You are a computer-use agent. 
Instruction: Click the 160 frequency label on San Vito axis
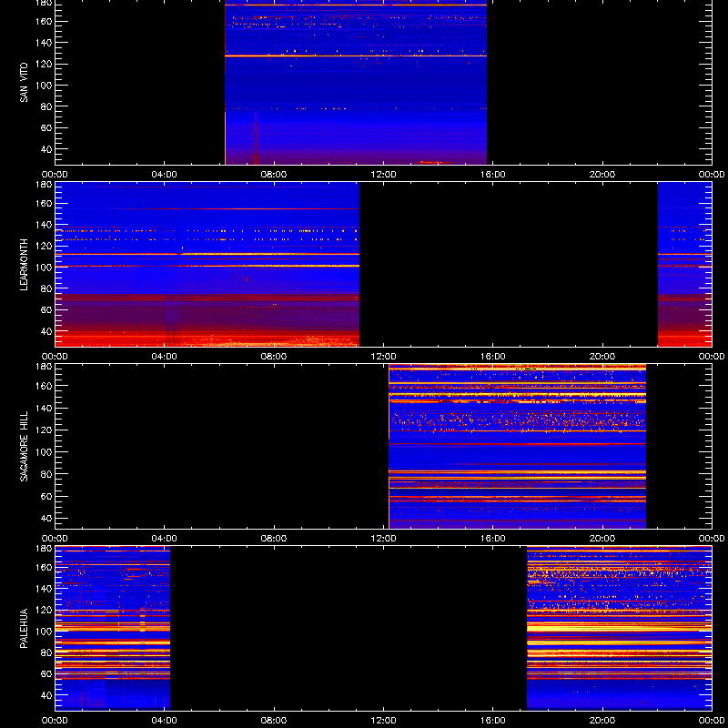pos(44,21)
